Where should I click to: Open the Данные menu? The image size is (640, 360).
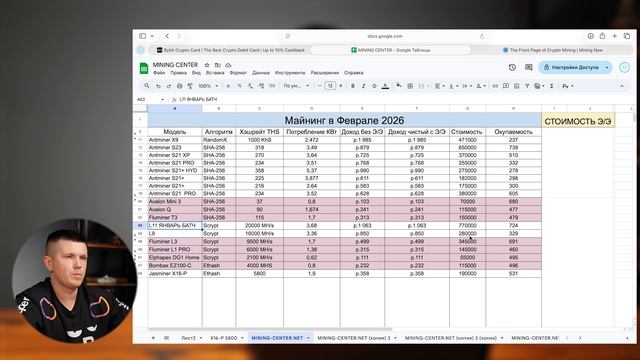tap(261, 73)
